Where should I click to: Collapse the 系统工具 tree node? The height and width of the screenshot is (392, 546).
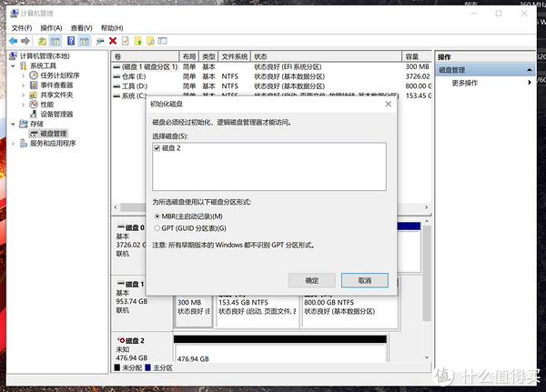(13, 65)
